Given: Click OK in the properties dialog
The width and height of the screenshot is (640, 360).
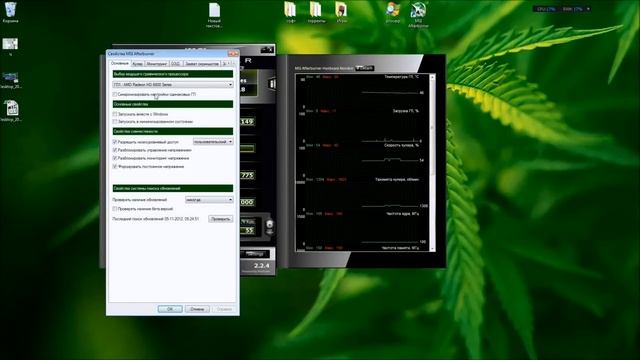Looking at the screenshot, I should 170,309.
